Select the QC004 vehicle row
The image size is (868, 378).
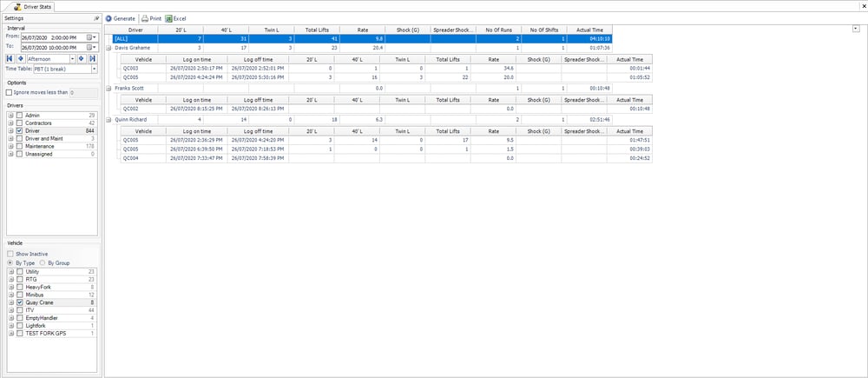tap(386, 158)
